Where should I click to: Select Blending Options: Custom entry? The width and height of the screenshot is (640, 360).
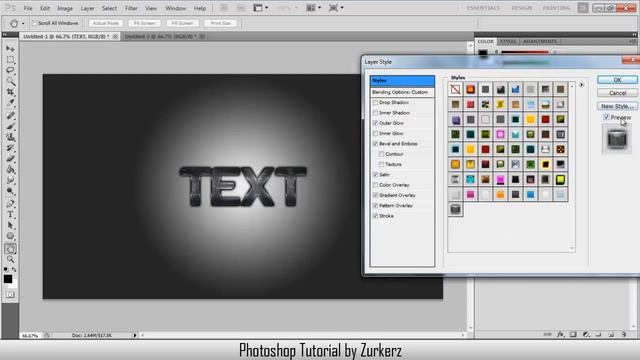pos(402,92)
